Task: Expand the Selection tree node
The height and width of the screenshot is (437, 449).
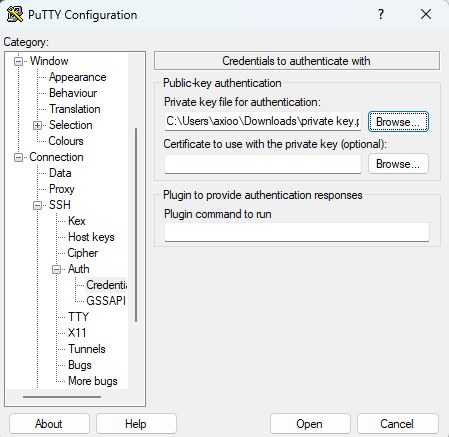Action: (x=38, y=125)
